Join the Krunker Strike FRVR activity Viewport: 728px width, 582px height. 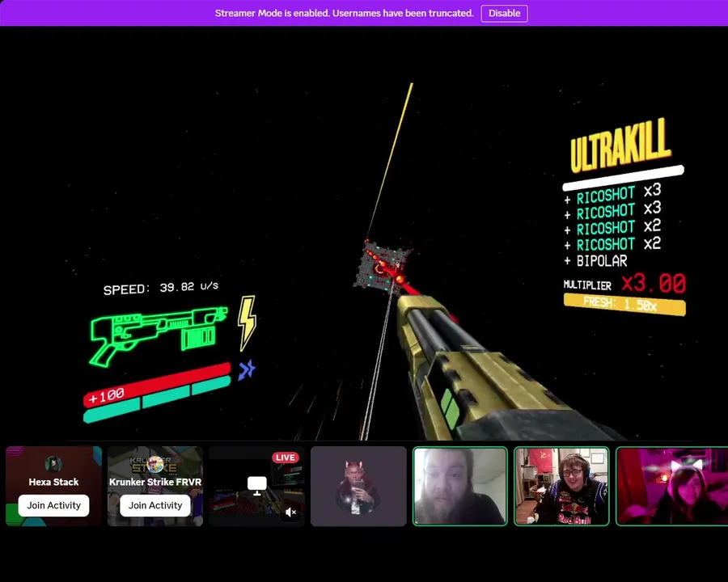coord(155,505)
